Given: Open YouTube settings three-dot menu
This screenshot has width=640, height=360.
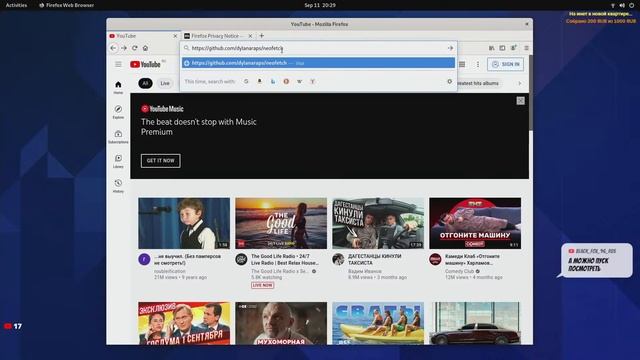Looking at the screenshot, I should pyautogui.click(x=478, y=64).
